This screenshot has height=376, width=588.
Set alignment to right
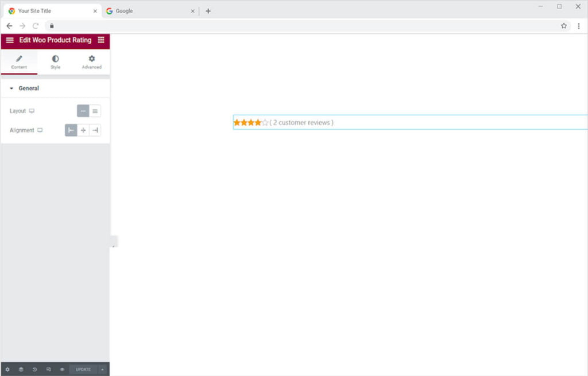pyautogui.click(x=95, y=130)
